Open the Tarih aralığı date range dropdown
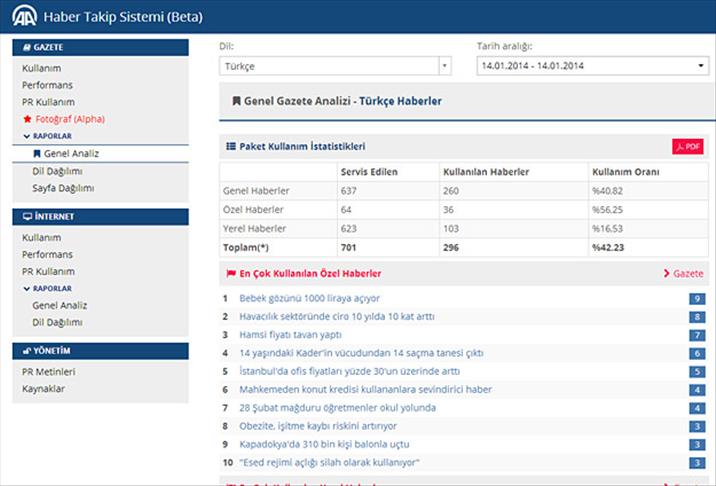The width and height of the screenshot is (716, 486). pyautogui.click(x=592, y=66)
